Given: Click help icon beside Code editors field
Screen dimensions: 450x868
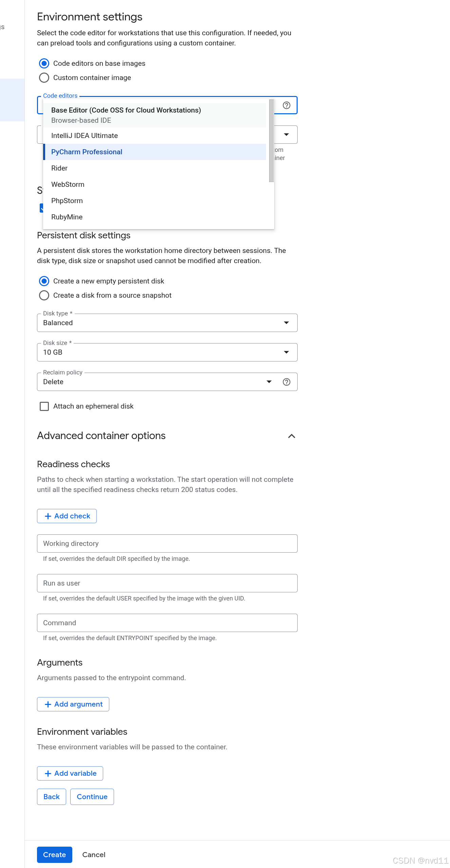Looking at the screenshot, I should pos(286,105).
